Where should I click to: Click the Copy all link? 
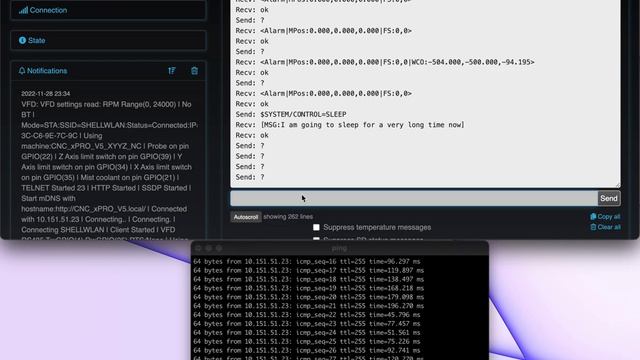tap(605, 217)
